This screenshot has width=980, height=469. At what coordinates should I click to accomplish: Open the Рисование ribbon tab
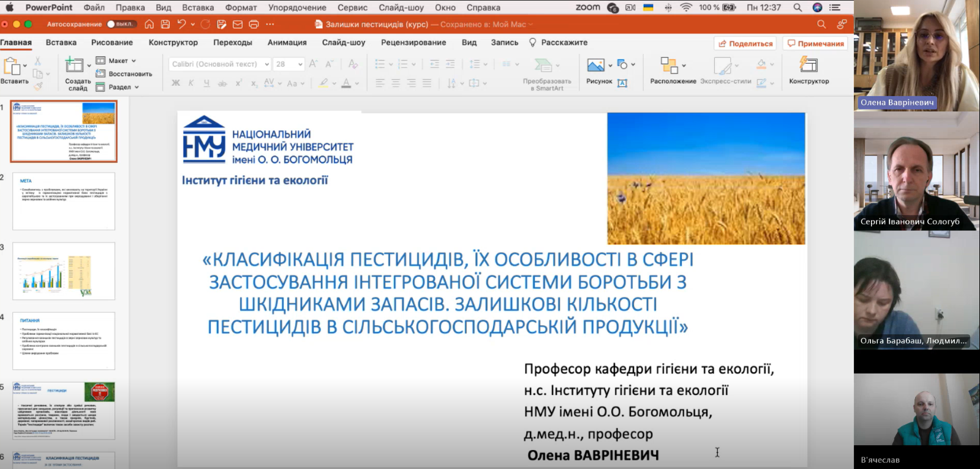pos(111,42)
